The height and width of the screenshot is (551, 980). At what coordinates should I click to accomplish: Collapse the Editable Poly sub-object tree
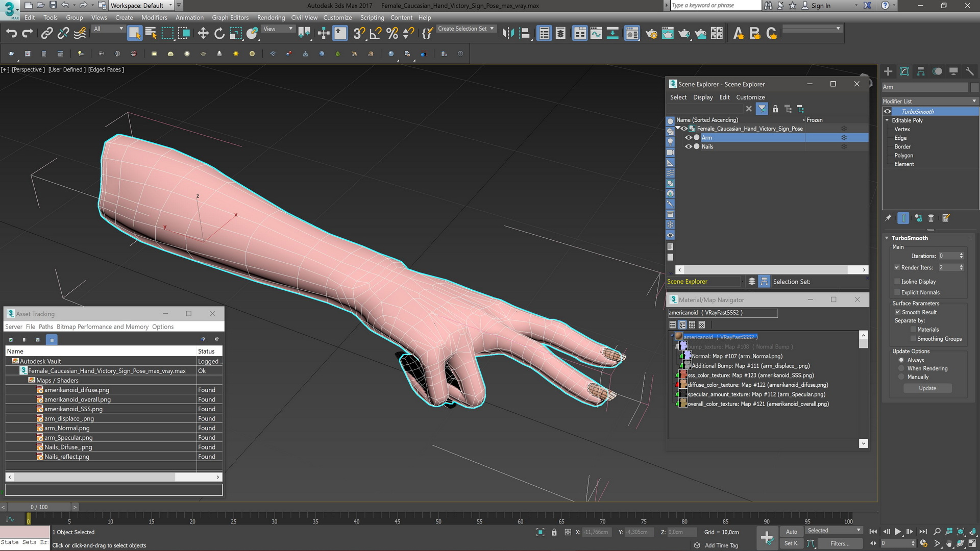(x=887, y=120)
